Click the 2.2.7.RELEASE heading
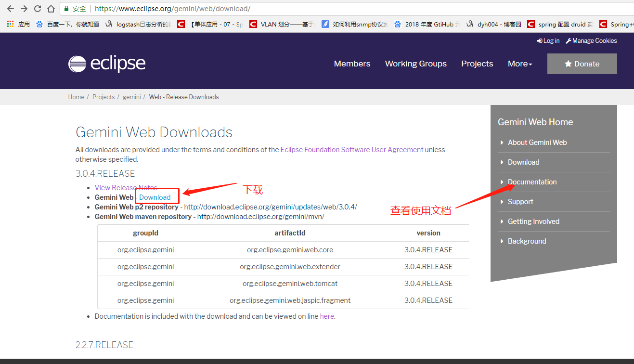The width and height of the screenshot is (634, 364). [104, 345]
